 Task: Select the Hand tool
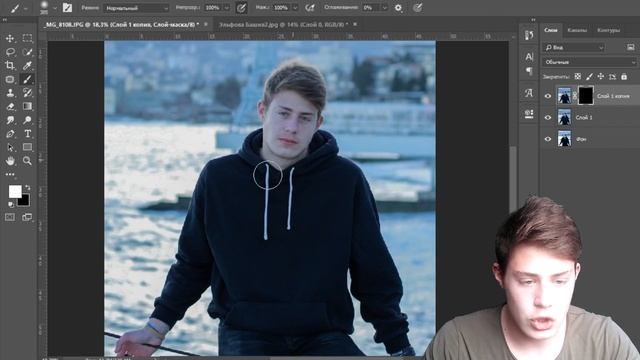tap(10, 161)
